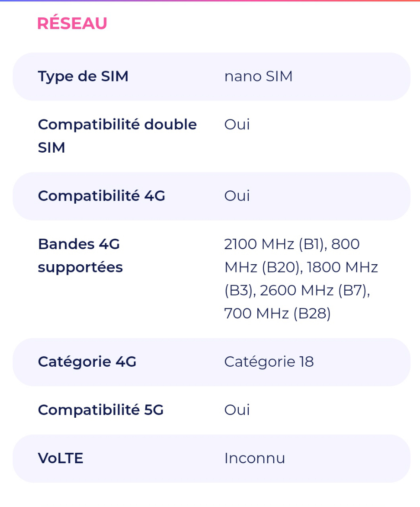Image resolution: width=420 pixels, height=507 pixels.
Task: Select the Compatibilité 4G label
Action: tap(101, 196)
